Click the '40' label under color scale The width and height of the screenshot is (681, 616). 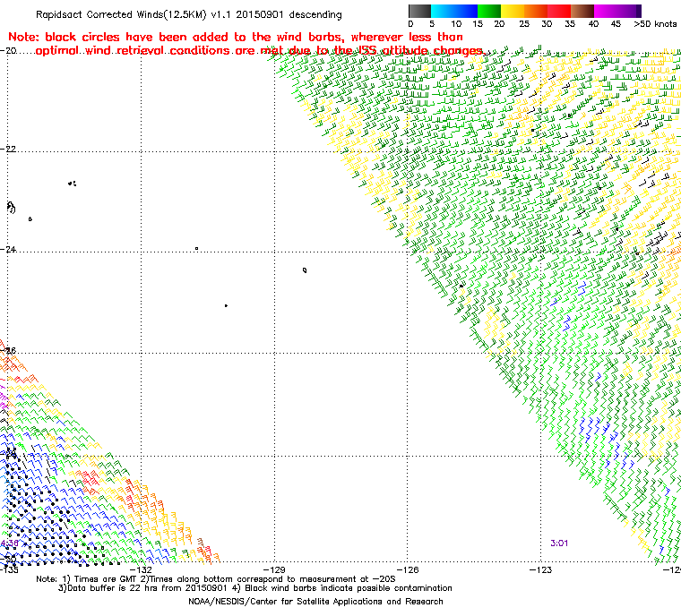click(x=593, y=24)
